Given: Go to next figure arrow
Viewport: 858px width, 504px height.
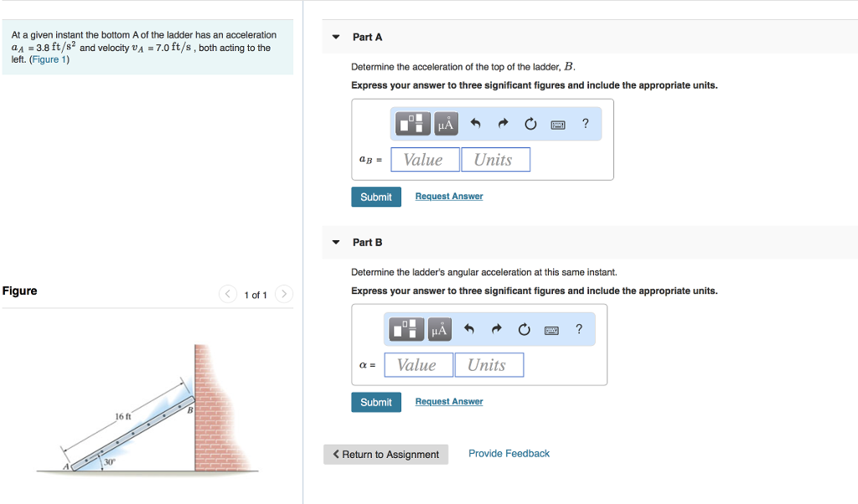Looking at the screenshot, I should 284,294.
